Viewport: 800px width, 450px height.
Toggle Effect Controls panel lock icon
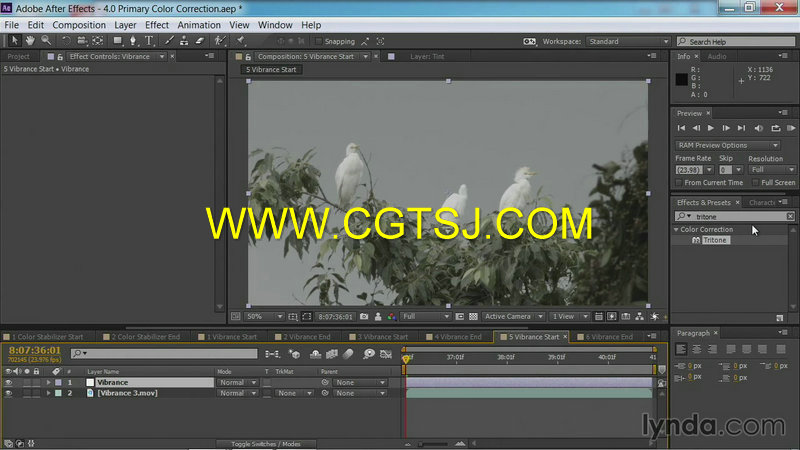[60, 57]
